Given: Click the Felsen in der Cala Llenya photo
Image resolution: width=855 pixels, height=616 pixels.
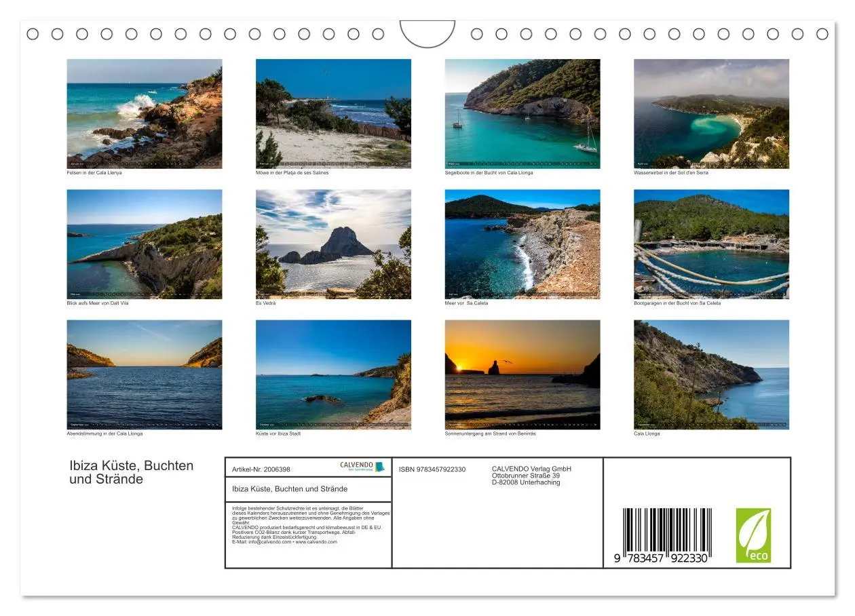Looking at the screenshot, I should (144, 113).
